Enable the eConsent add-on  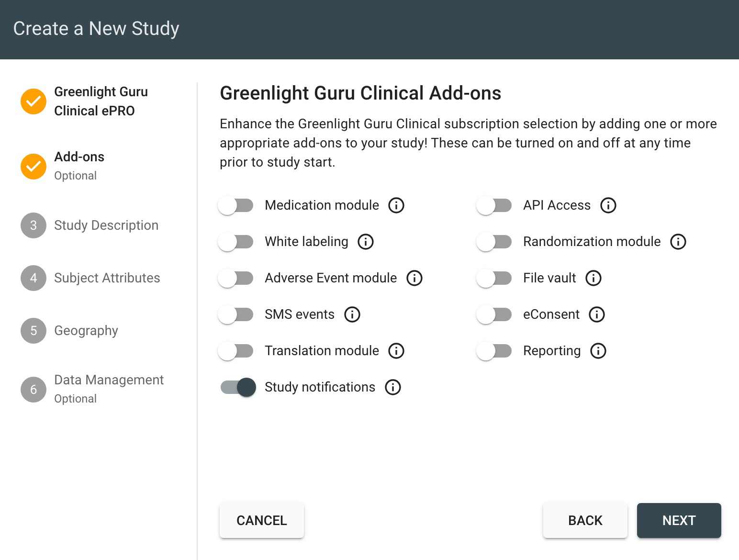(x=494, y=314)
